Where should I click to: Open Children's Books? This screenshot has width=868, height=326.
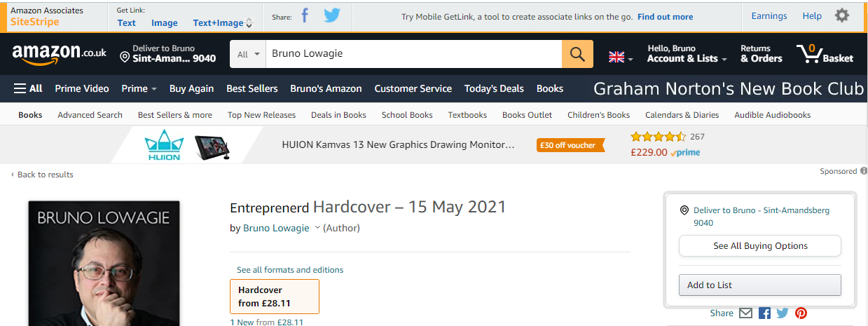tap(598, 115)
